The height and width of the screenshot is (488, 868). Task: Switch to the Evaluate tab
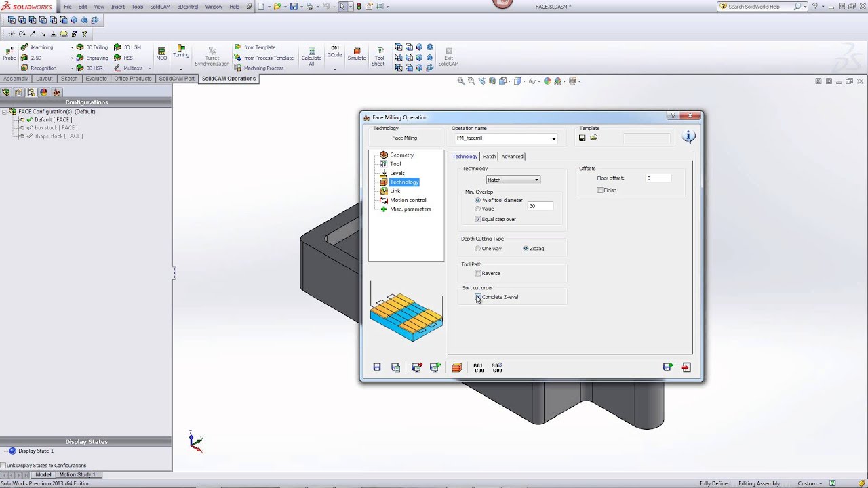(96, 79)
